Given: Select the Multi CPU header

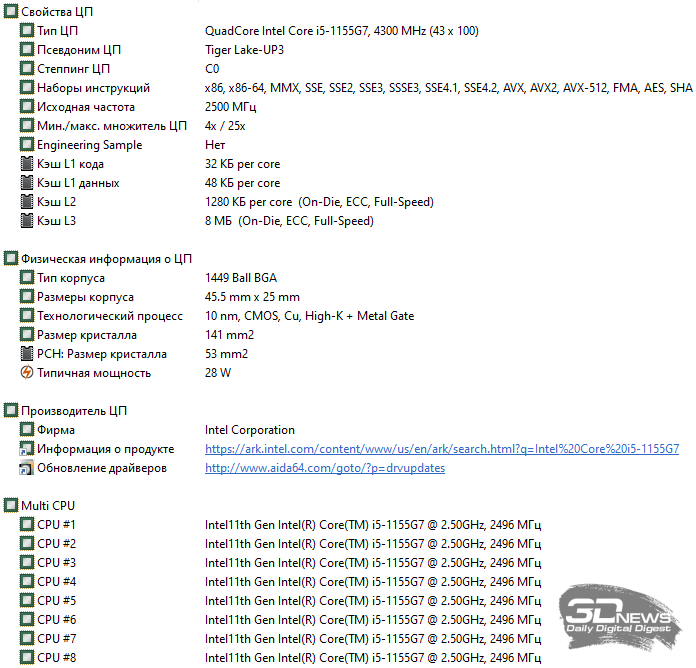Looking at the screenshot, I should point(48,506).
